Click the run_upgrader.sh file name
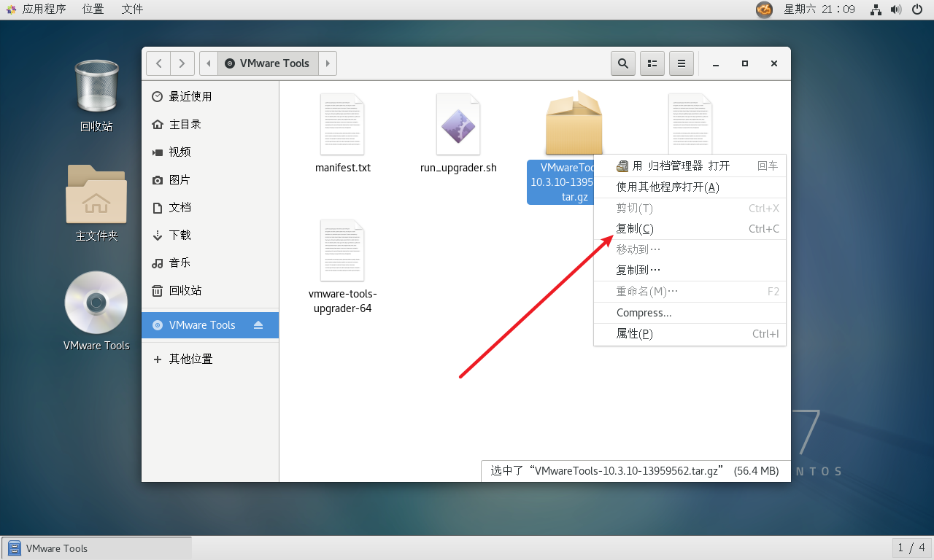The width and height of the screenshot is (934, 560). click(x=458, y=168)
